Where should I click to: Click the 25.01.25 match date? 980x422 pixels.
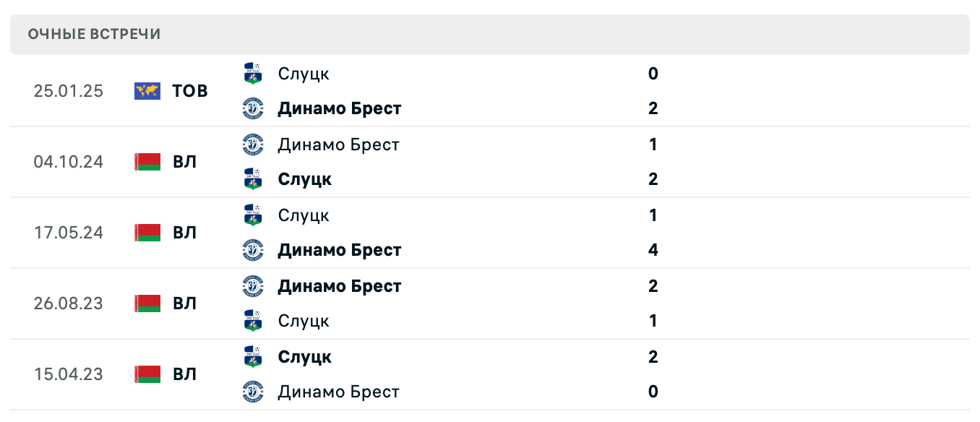pyautogui.click(x=68, y=90)
